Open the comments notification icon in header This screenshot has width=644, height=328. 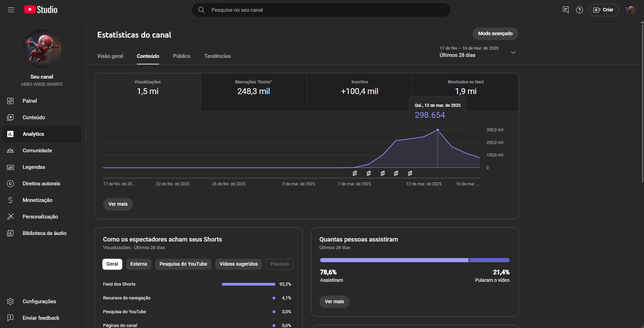tap(566, 10)
